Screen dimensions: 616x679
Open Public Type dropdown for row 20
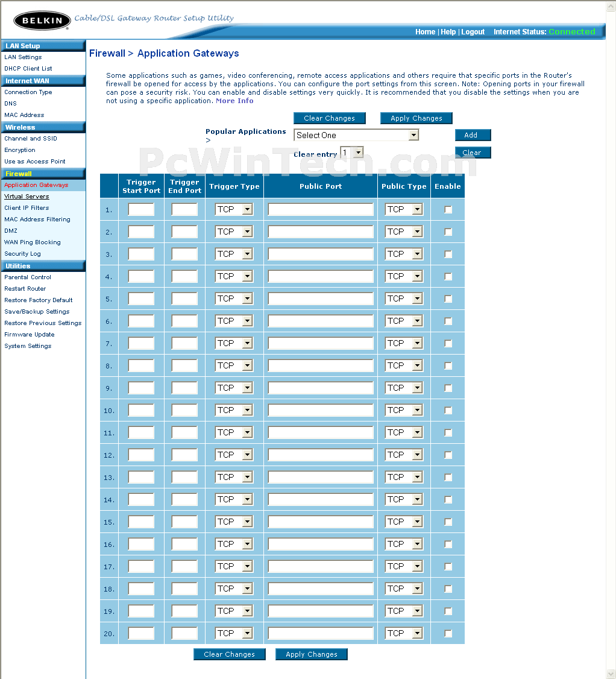click(x=404, y=634)
